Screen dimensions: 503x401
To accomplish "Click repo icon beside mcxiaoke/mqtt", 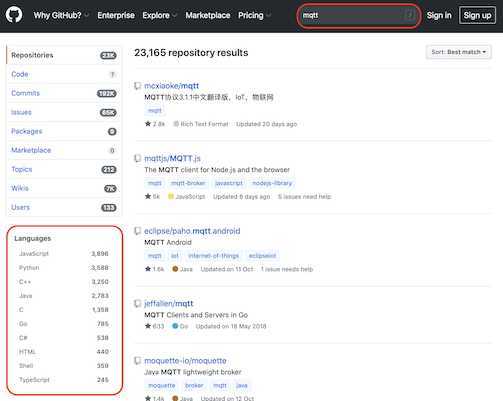I will point(137,86).
